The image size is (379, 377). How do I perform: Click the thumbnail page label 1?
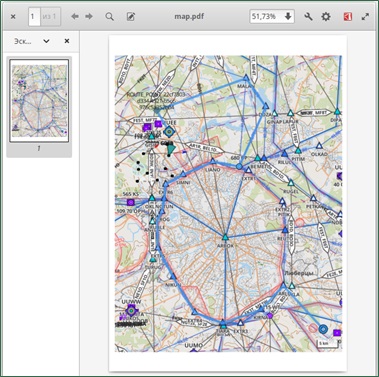(x=39, y=148)
